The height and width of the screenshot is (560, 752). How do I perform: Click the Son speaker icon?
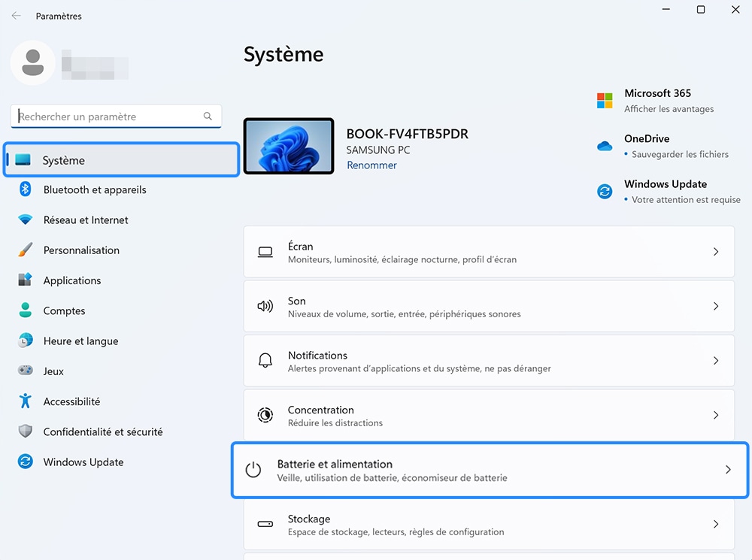click(265, 306)
